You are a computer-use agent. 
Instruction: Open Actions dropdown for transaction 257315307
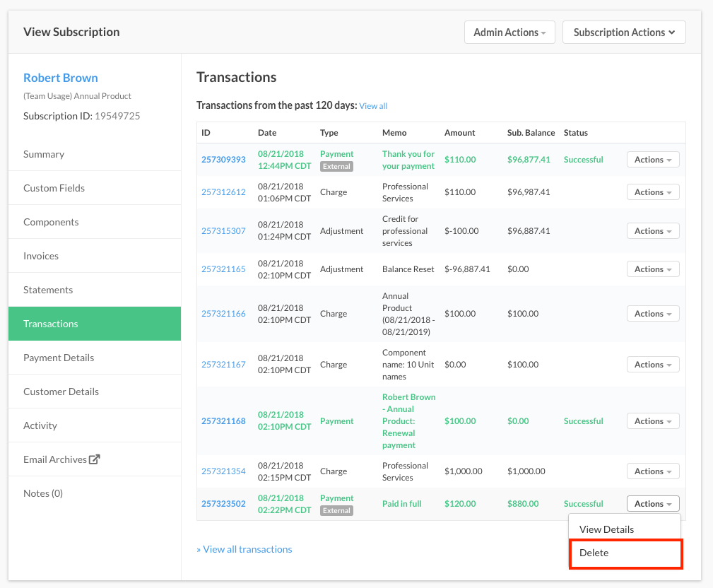pyautogui.click(x=653, y=231)
